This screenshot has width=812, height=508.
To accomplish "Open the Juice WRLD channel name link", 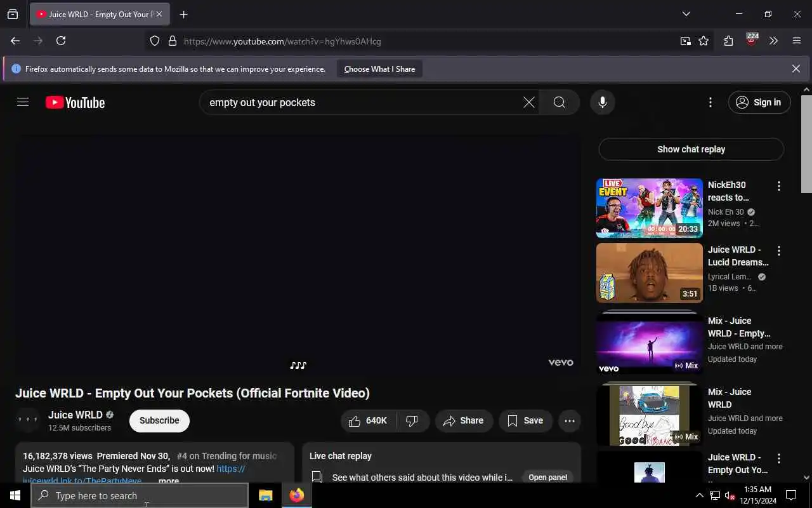I will (x=75, y=415).
